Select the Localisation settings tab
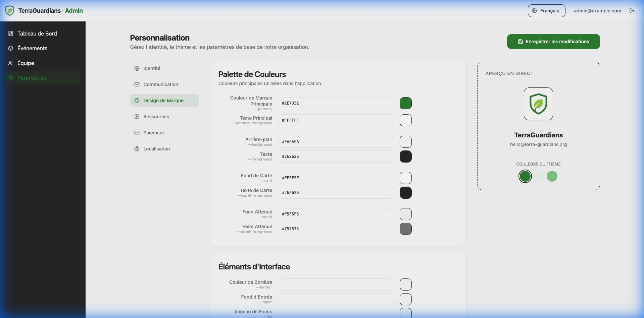This screenshot has height=318, width=644. 156,149
